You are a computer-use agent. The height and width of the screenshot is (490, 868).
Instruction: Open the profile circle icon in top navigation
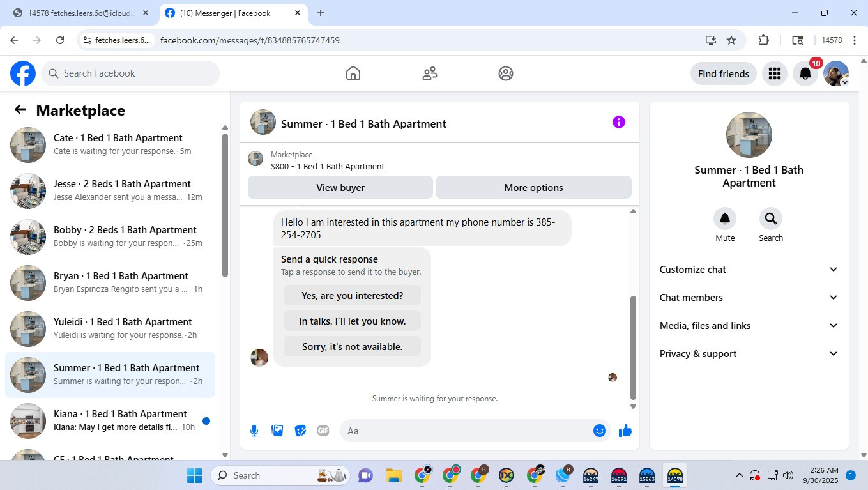[506, 73]
